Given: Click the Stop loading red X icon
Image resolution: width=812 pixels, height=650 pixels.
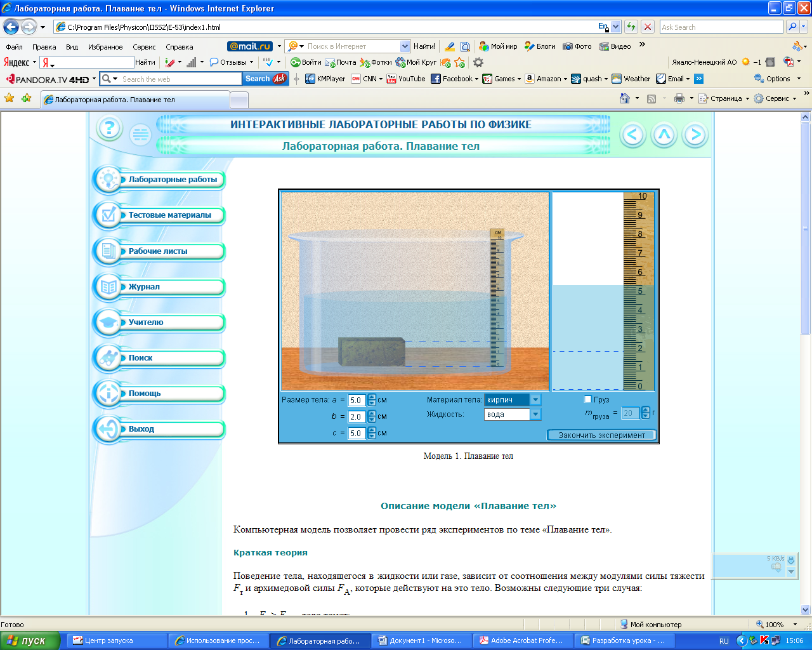Looking at the screenshot, I should pyautogui.click(x=648, y=27).
